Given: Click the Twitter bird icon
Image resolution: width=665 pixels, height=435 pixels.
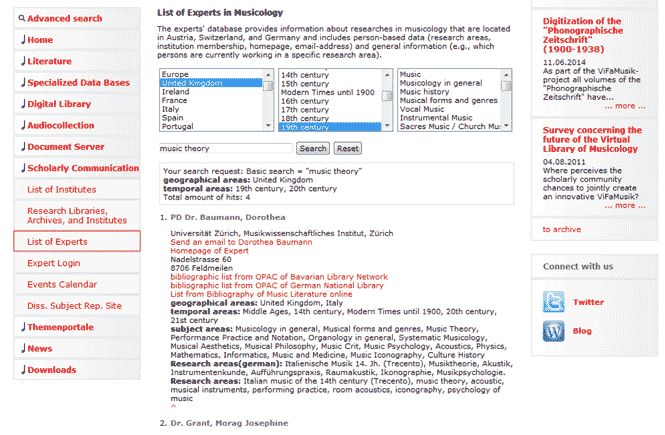Looking at the screenshot, I should 554,302.
